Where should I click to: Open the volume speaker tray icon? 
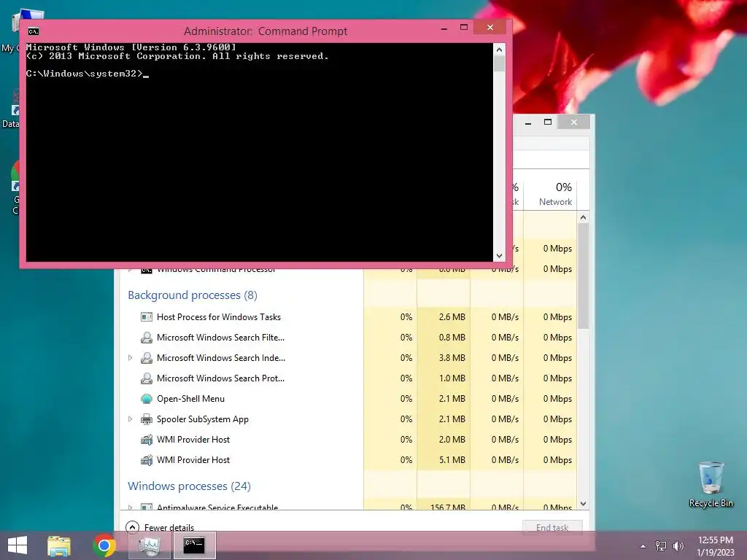678,546
